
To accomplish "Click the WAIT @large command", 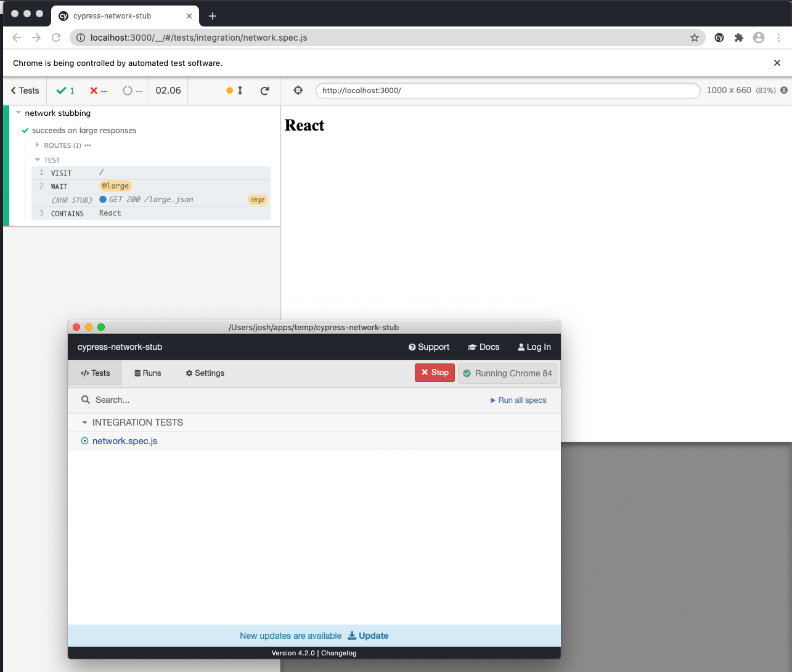I will pyautogui.click(x=151, y=186).
